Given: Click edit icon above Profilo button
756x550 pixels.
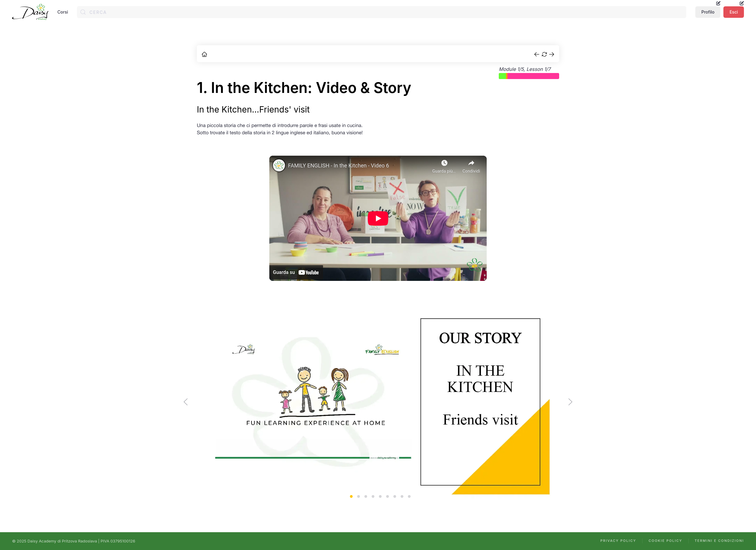Looking at the screenshot, I should [718, 3].
